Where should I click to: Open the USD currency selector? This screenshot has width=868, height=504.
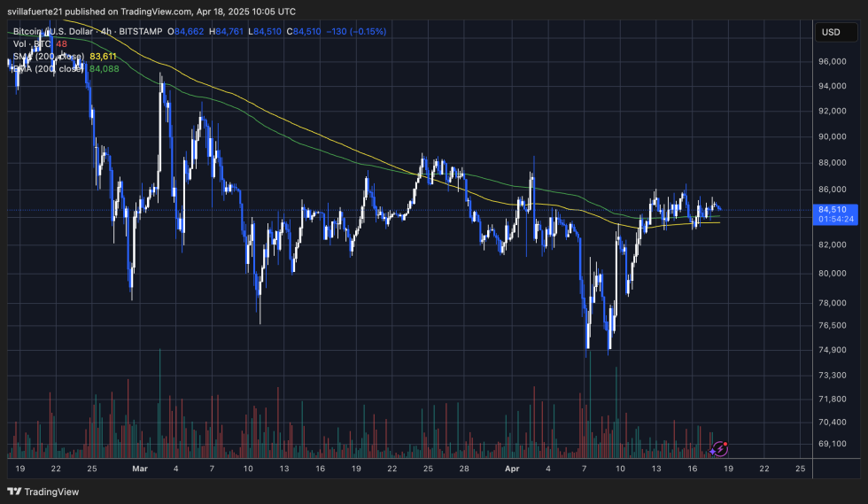pyautogui.click(x=831, y=33)
